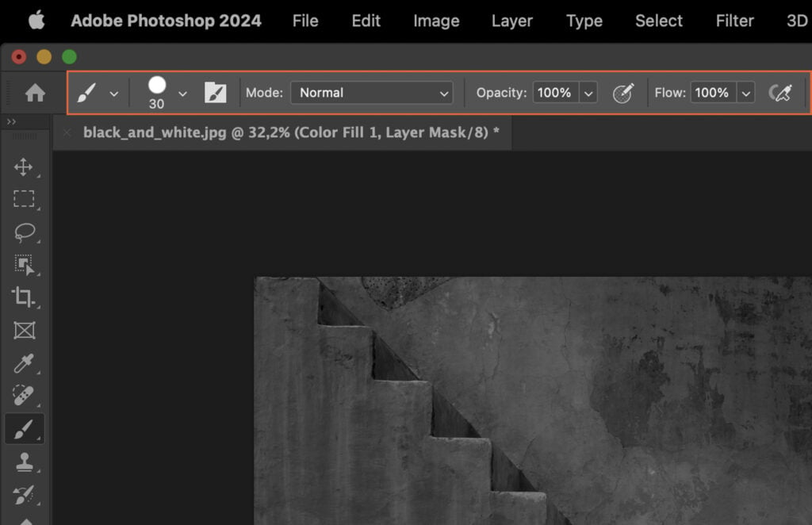812x525 pixels.
Task: Toggle the Brush Settings panel
Action: (216, 93)
